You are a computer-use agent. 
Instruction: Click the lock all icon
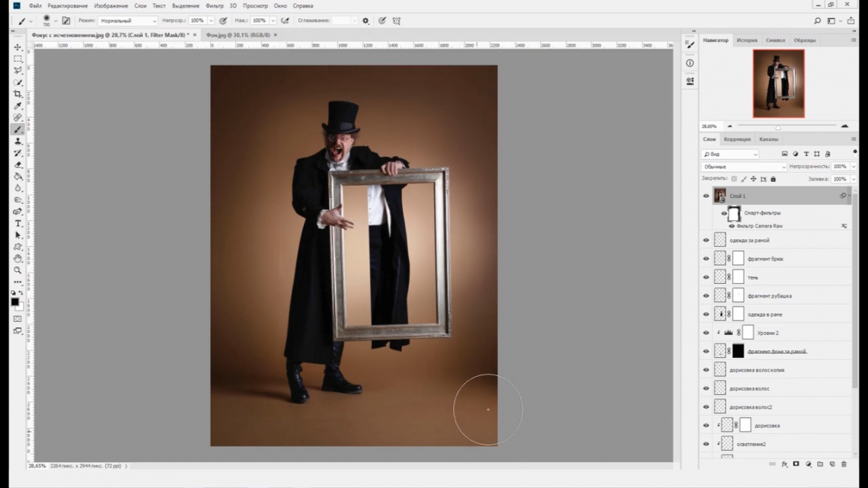774,179
